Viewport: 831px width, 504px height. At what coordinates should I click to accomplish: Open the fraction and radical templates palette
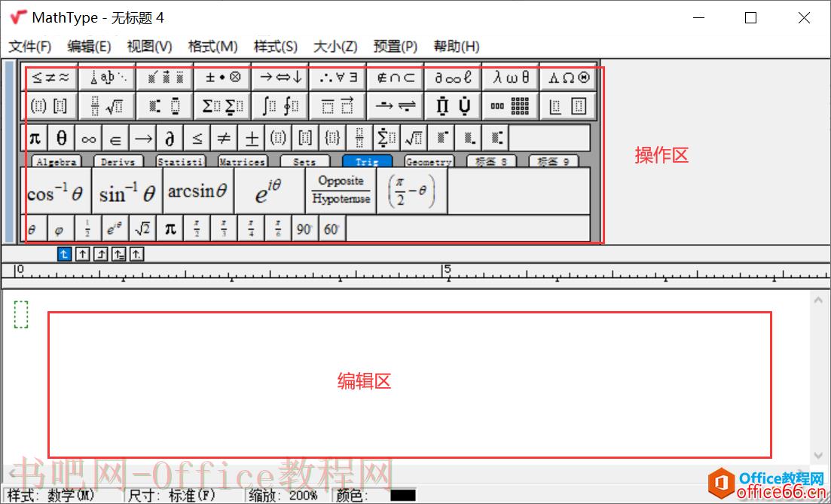[x=108, y=106]
